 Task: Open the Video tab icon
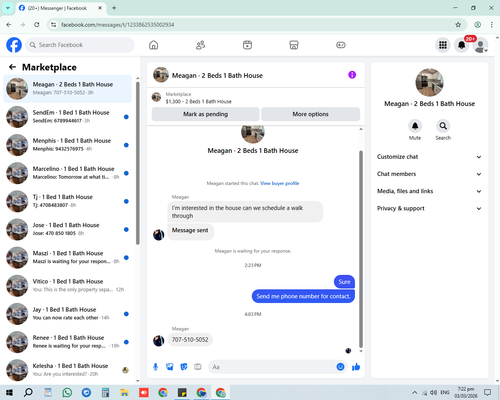(x=247, y=45)
